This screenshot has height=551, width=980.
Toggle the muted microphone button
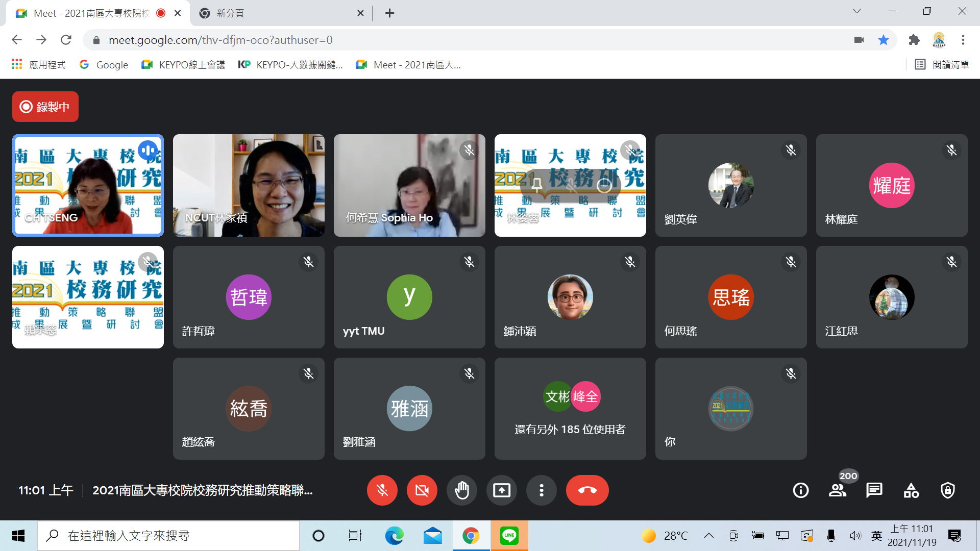point(382,490)
